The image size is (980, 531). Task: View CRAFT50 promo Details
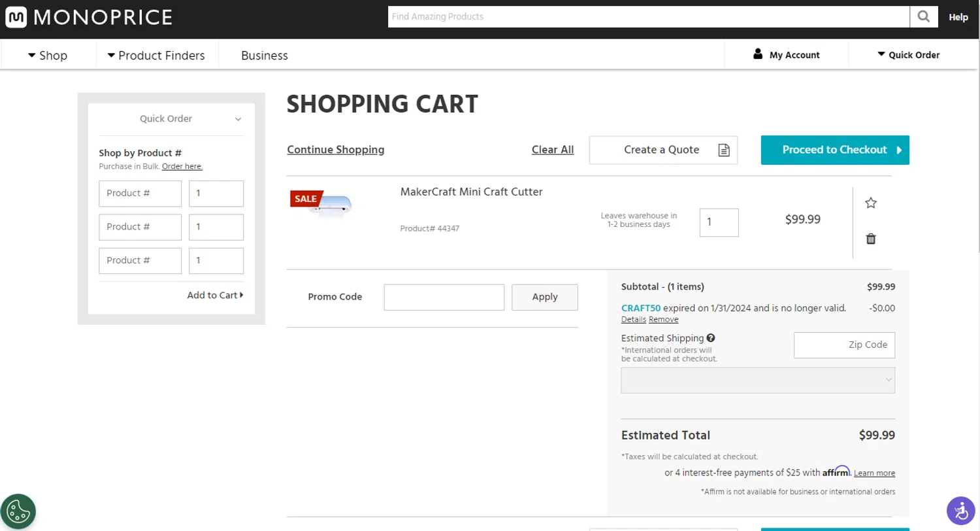click(634, 320)
